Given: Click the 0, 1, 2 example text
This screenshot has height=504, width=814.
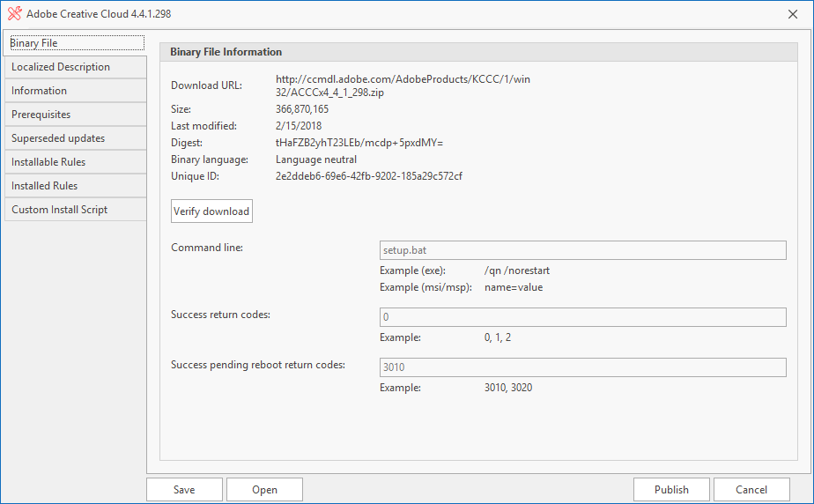Looking at the screenshot, I should point(498,337).
